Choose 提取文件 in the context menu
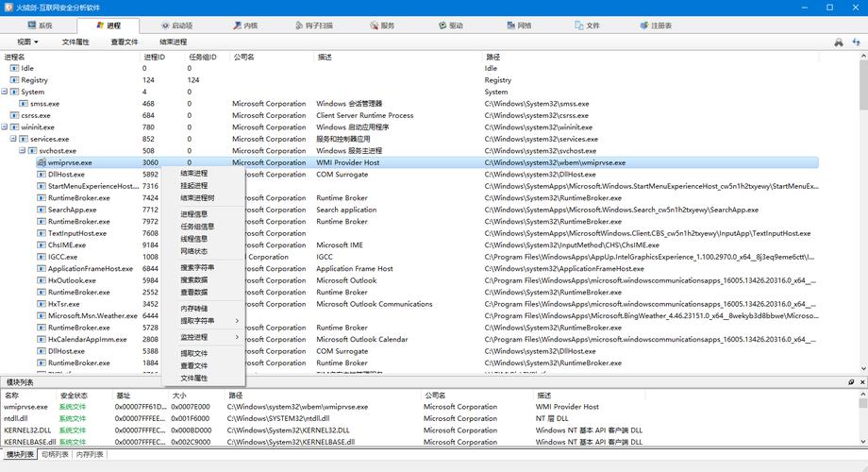This screenshot has height=472, width=868. 193,353
